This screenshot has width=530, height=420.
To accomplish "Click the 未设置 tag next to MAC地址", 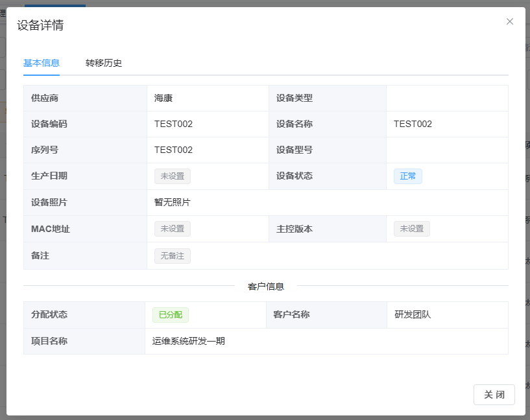I will pos(172,229).
